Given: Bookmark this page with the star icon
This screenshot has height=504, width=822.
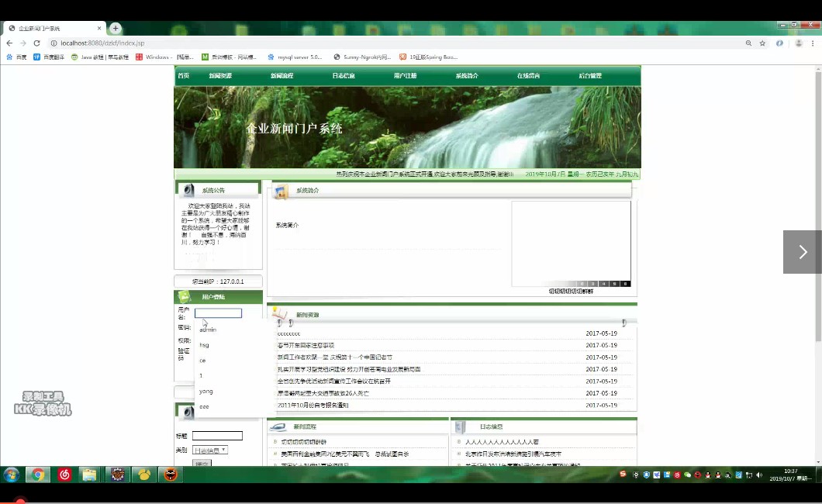Looking at the screenshot, I should point(762,43).
